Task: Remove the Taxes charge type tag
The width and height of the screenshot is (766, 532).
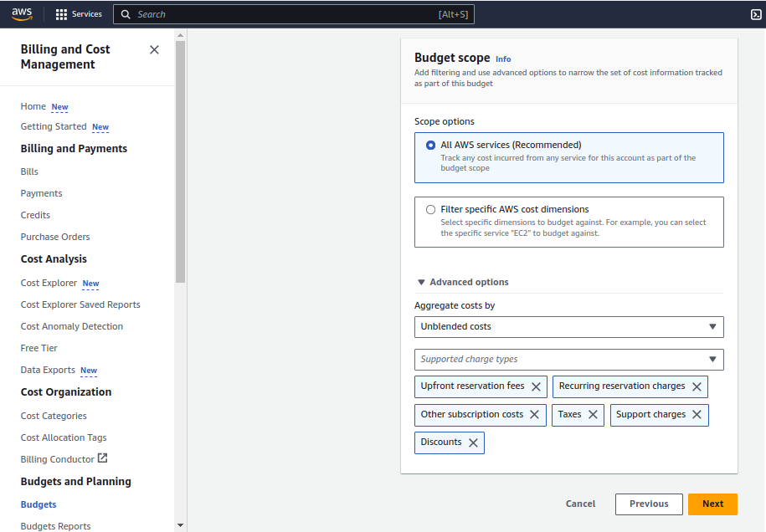Action: (x=593, y=415)
